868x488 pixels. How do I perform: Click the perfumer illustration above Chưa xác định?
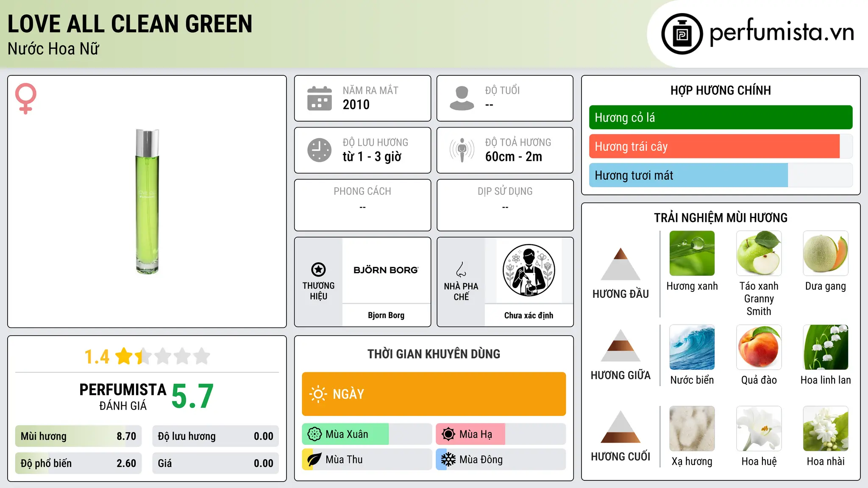[x=529, y=270]
